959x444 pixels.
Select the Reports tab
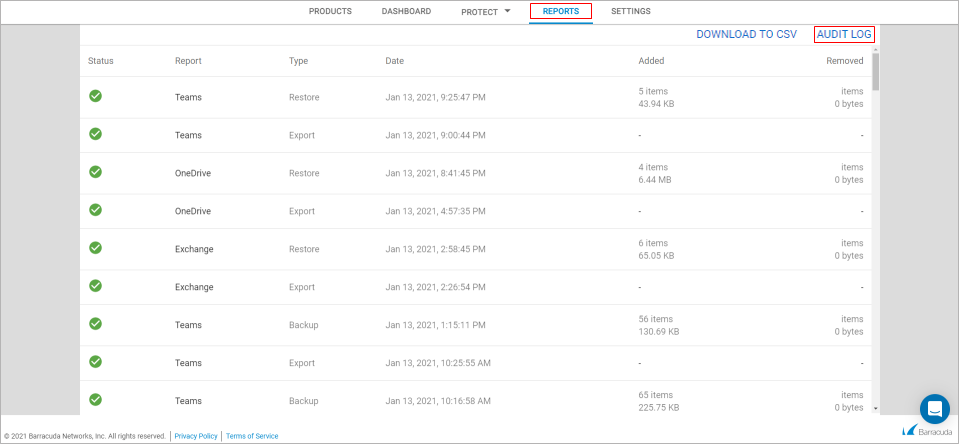[x=561, y=11]
